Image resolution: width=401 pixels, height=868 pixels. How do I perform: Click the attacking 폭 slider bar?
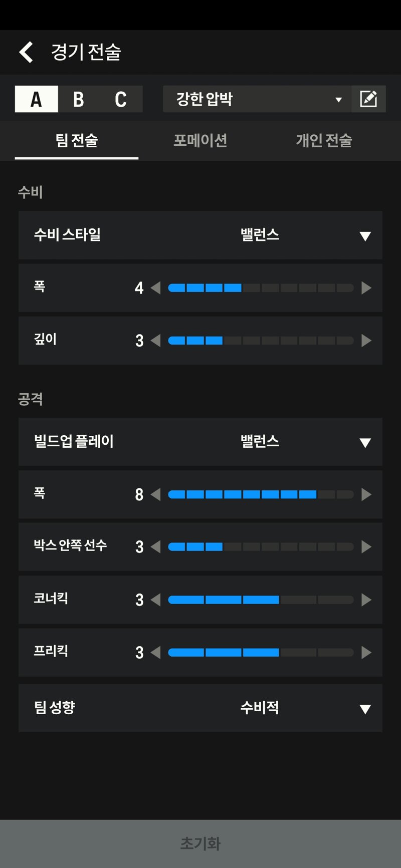(261, 494)
